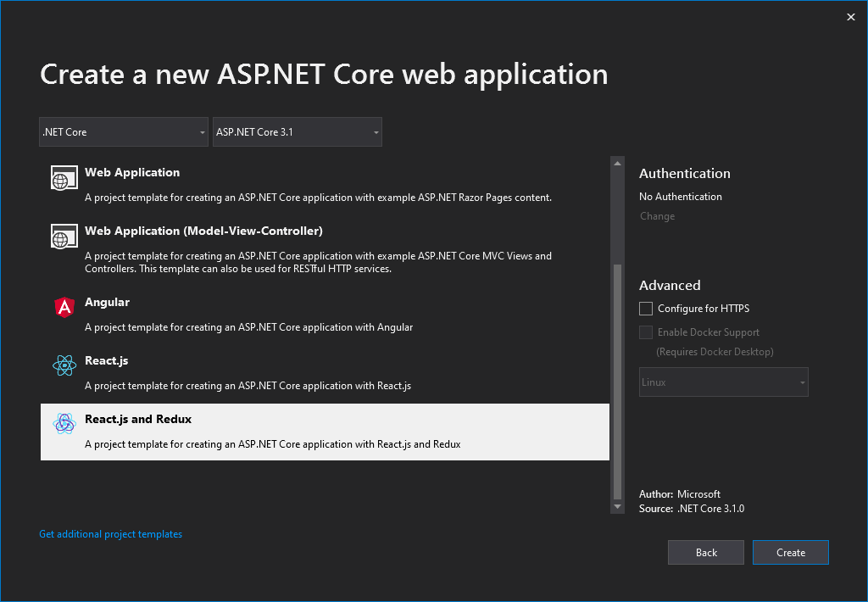Click the template list scrollbar down arrow
The image size is (868, 602).
tap(617, 507)
